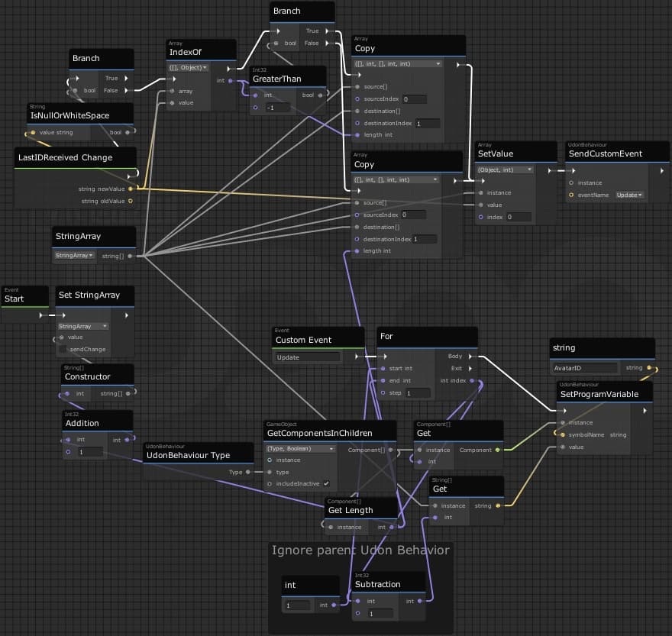Expand the IndexOf ([], Object) overload dropdown
This screenshot has width=672, height=636.
(x=189, y=67)
